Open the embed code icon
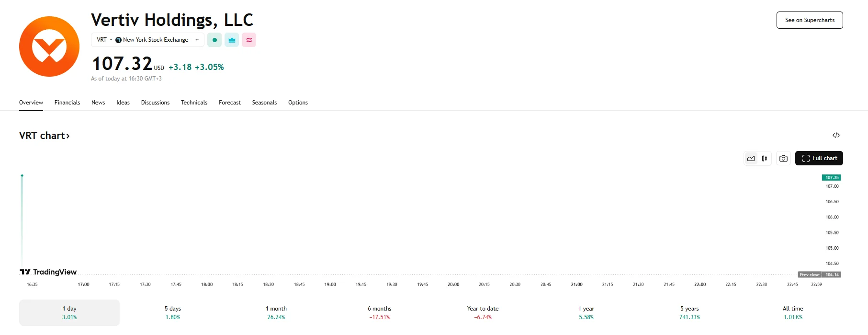868x335 pixels. pyautogui.click(x=836, y=135)
